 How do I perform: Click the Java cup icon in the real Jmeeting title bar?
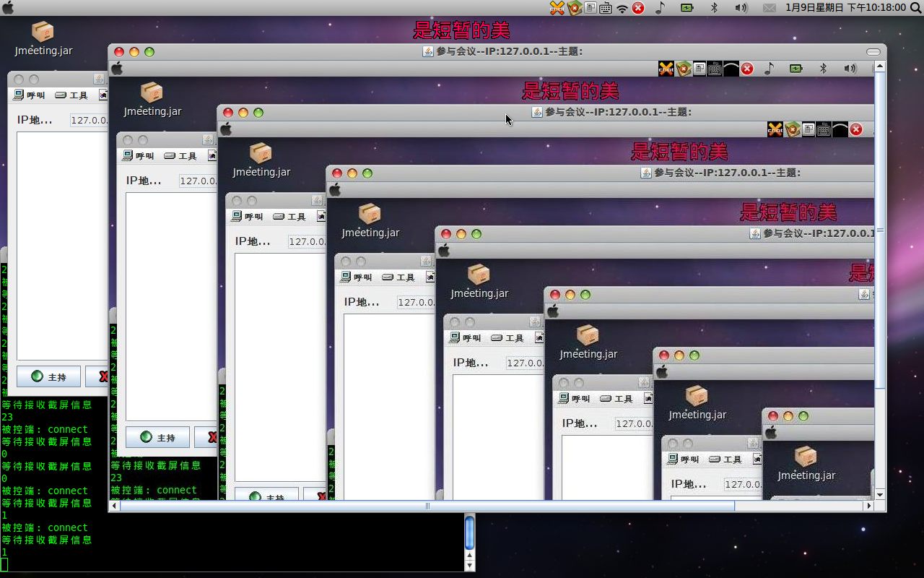pyautogui.click(x=99, y=79)
